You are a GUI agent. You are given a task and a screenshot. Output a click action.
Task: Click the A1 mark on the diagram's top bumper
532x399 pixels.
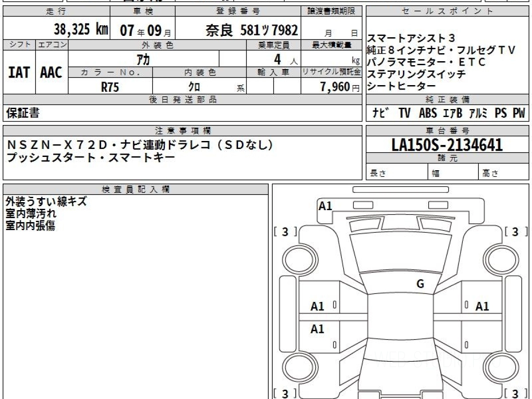[325, 206]
